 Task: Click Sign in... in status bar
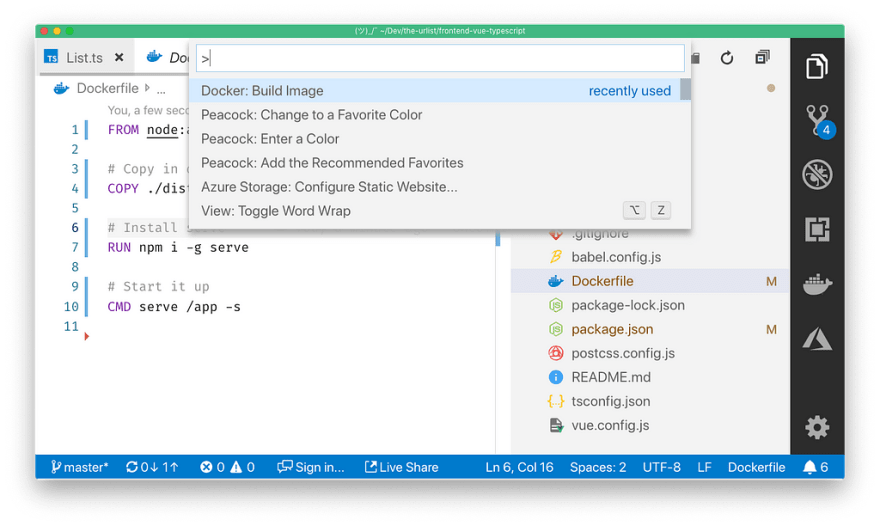click(311, 467)
